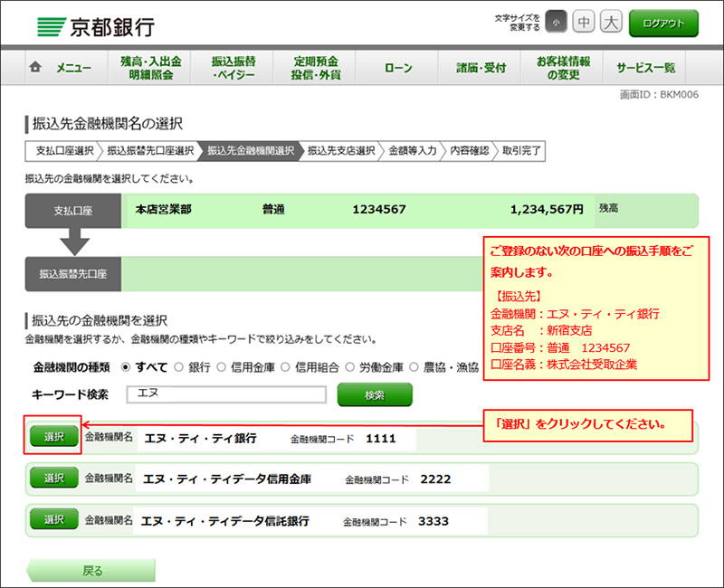Click the 画面ID：BKM006 text
724x588 pixels.
tap(659, 95)
